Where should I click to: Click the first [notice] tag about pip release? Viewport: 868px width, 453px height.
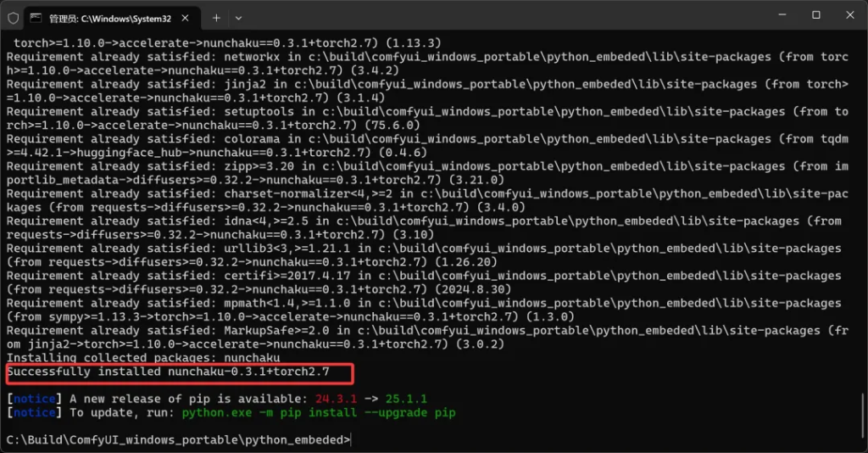pyautogui.click(x=34, y=399)
